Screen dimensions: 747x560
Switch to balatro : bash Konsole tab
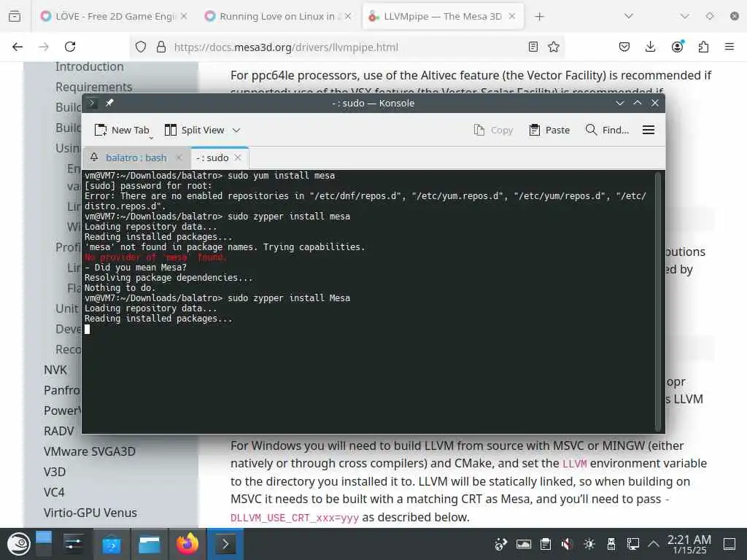tap(136, 157)
